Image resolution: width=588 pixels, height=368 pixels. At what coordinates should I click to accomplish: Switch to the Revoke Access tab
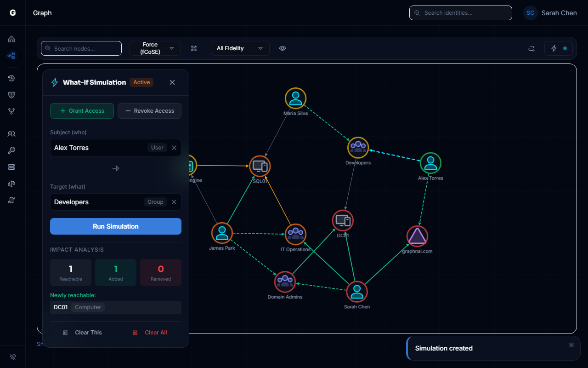[149, 111]
